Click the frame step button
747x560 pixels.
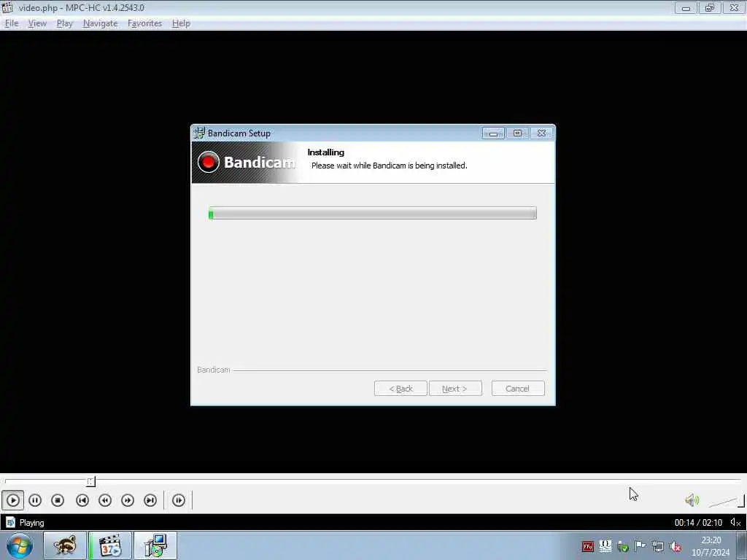[x=179, y=500]
